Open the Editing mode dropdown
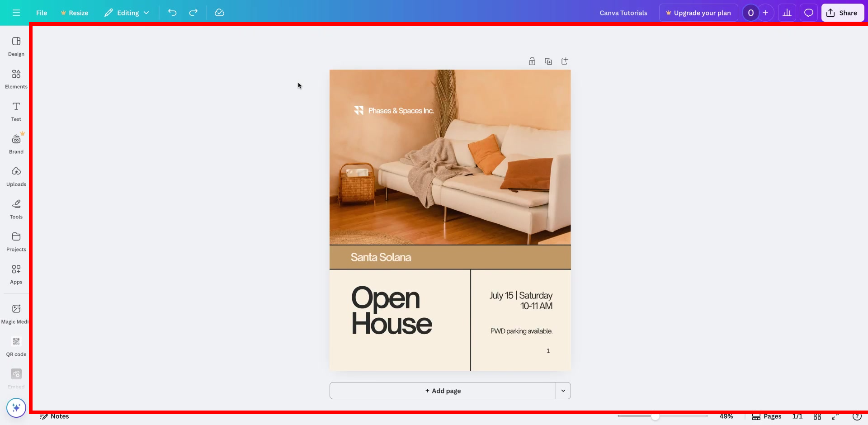The image size is (868, 425). tap(127, 13)
